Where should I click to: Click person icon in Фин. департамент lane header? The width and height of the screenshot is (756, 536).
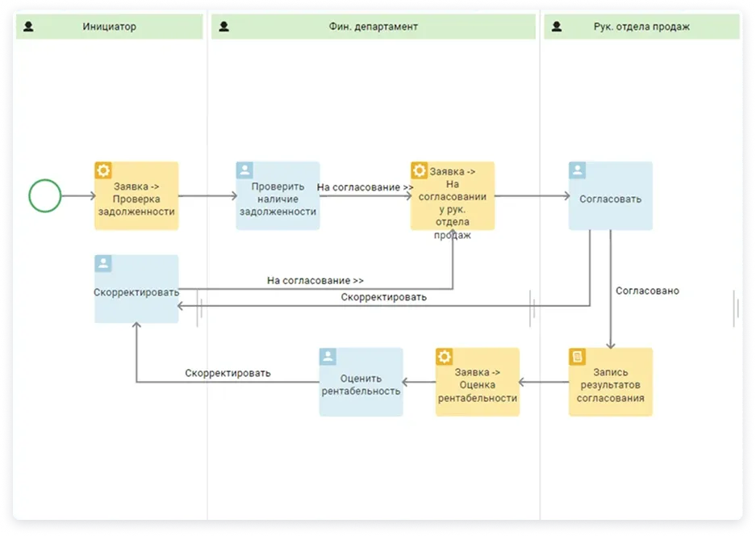click(223, 27)
